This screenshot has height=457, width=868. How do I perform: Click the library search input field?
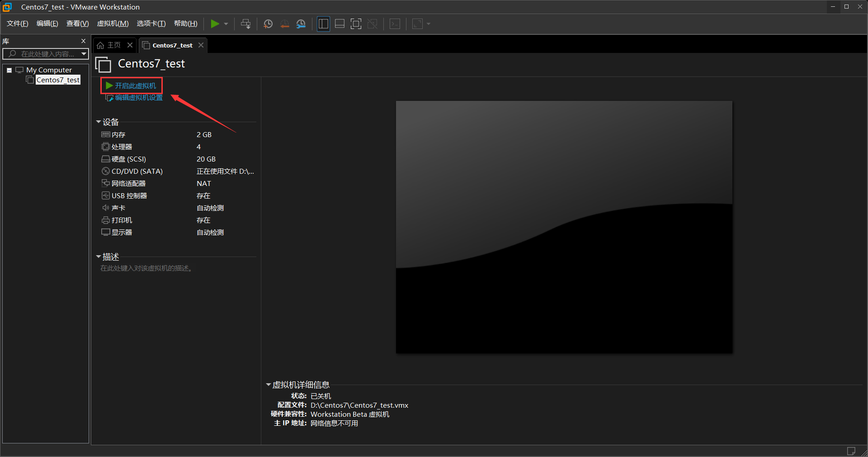(x=46, y=54)
